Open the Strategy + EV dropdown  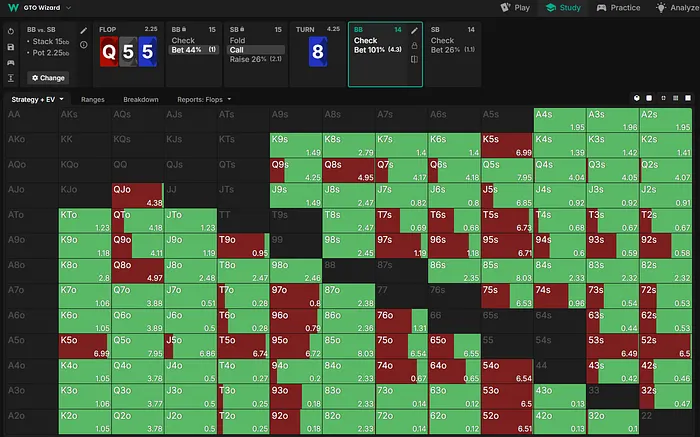37,99
